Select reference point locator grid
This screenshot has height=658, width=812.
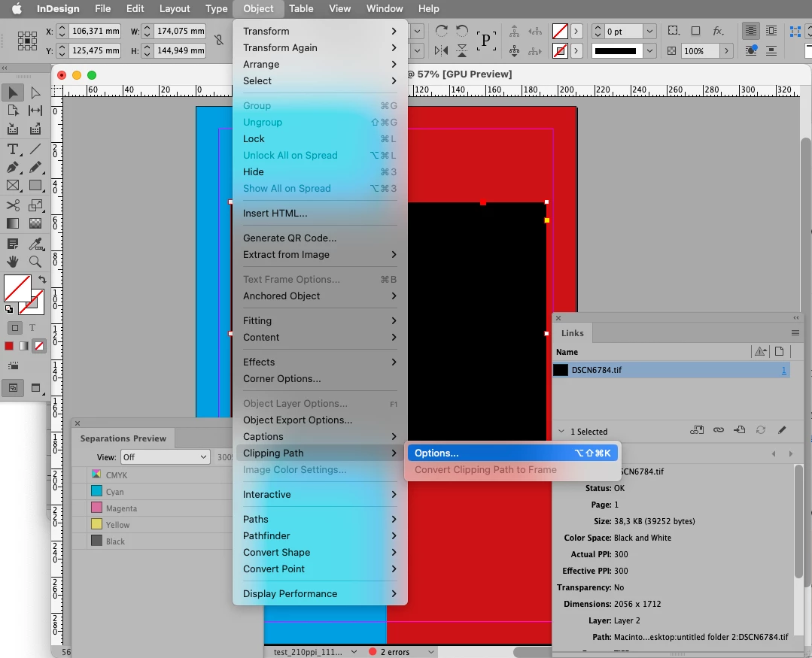pos(27,41)
